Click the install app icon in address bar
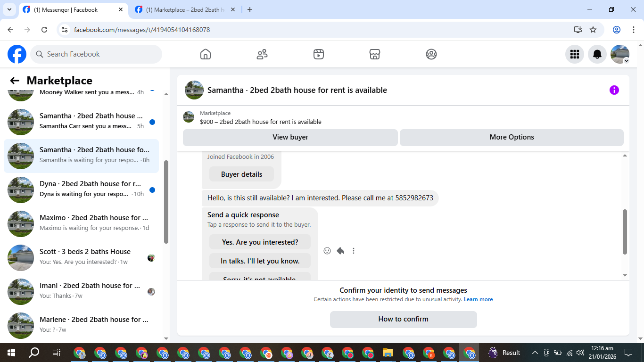 (578, 30)
